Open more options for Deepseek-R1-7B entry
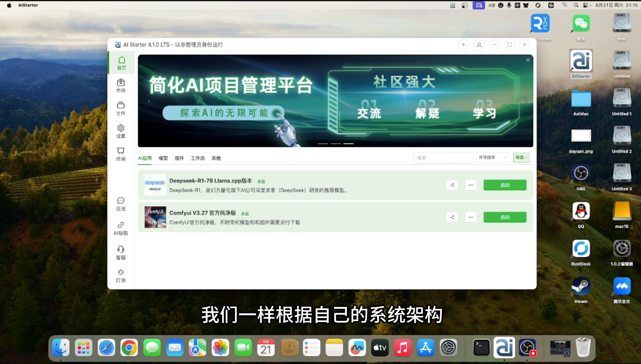The image size is (641, 364). [x=471, y=185]
